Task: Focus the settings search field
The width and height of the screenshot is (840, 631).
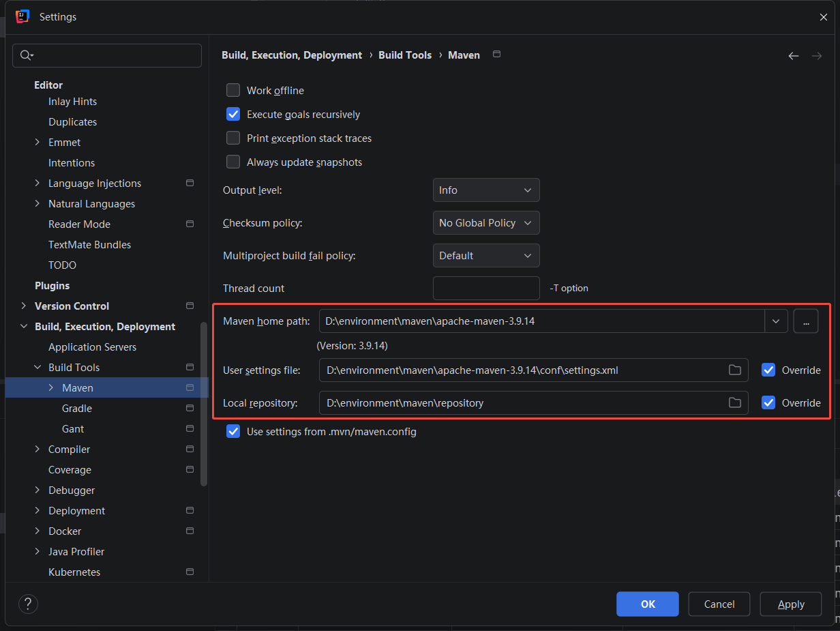Action: pyautogui.click(x=107, y=55)
